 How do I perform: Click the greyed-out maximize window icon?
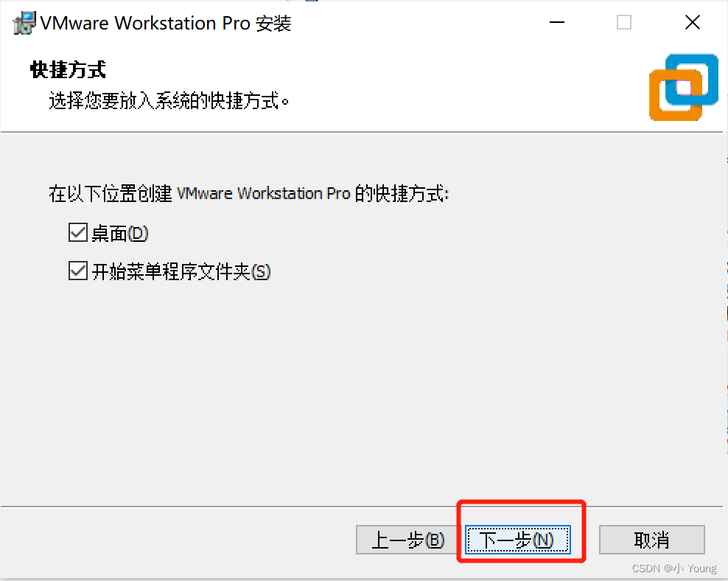tap(623, 22)
